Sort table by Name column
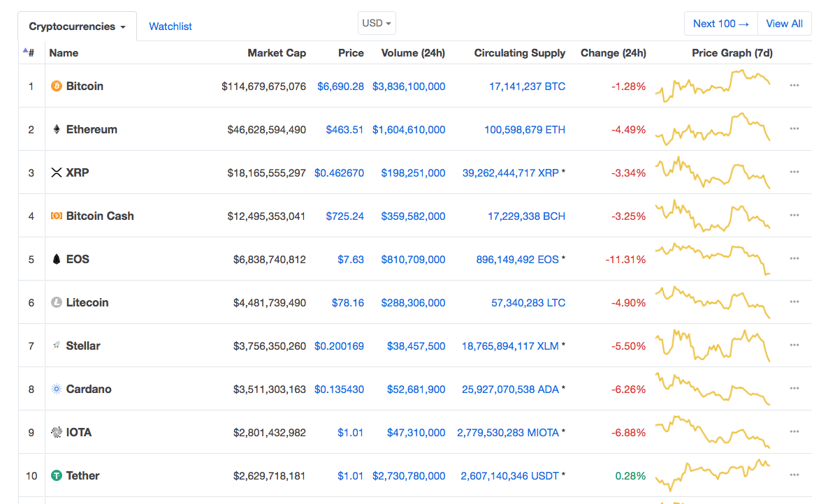The width and height of the screenshot is (835, 504). click(64, 52)
